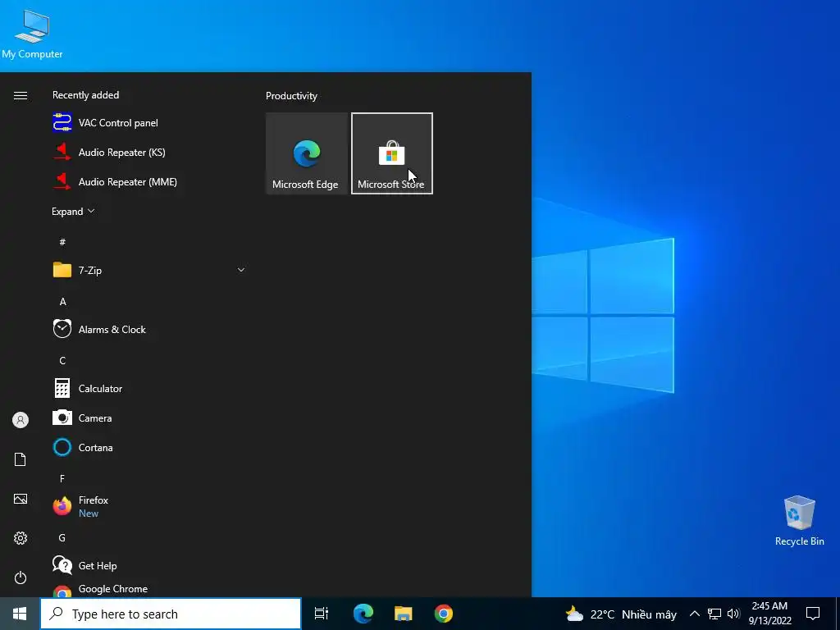The image size is (840, 630).
Task: Open File Explorer from the taskbar
Action: click(404, 614)
